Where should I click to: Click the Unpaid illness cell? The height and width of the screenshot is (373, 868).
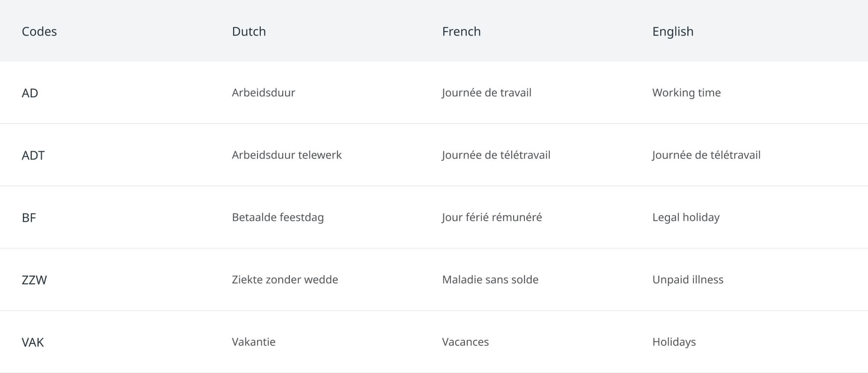pyautogui.click(x=688, y=280)
